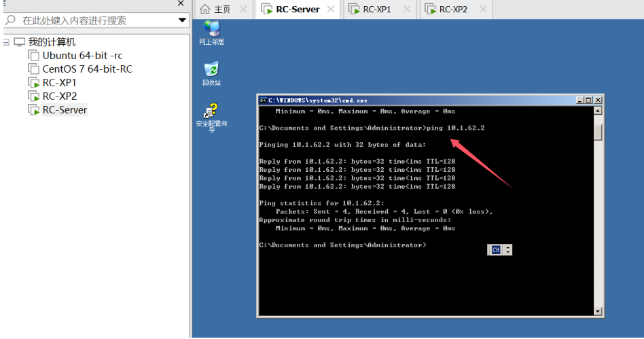Click the 'Packets: Sent = 4' line
Image resolution: width=644 pixels, height=339 pixels.
pyautogui.click(x=384, y=211)
